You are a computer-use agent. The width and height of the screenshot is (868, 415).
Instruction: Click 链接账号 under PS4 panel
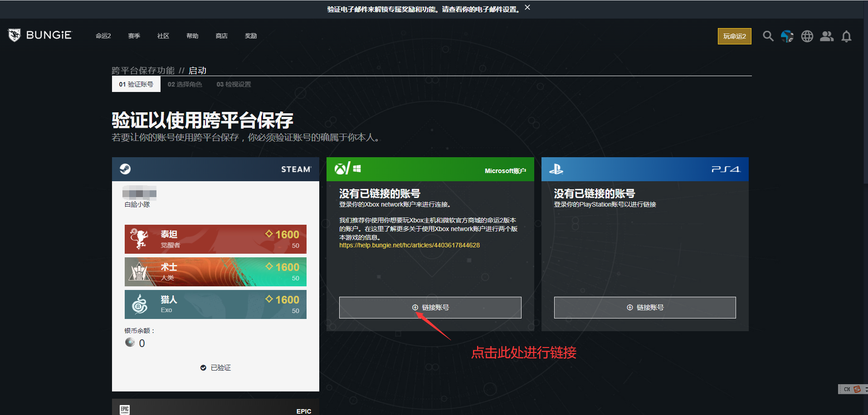pyautogui.click(x=644, y=308)
